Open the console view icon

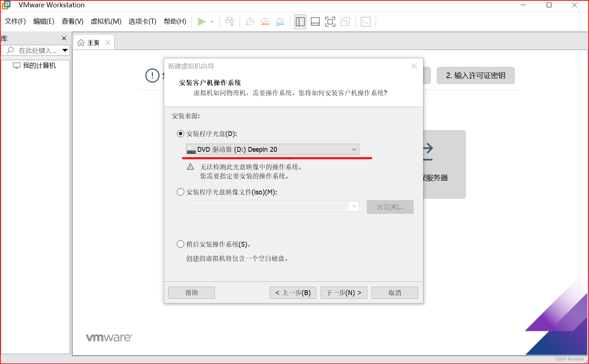[365, 22]
